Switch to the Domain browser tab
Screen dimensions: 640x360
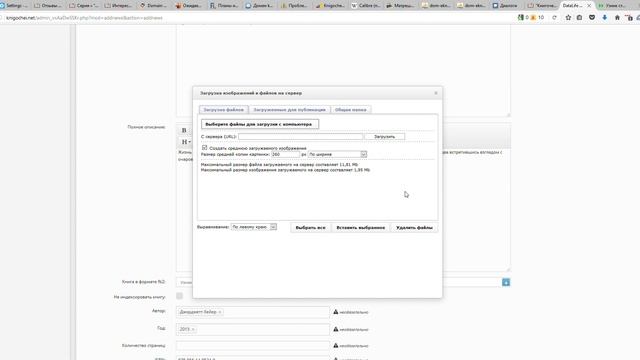tap(154, 6)
